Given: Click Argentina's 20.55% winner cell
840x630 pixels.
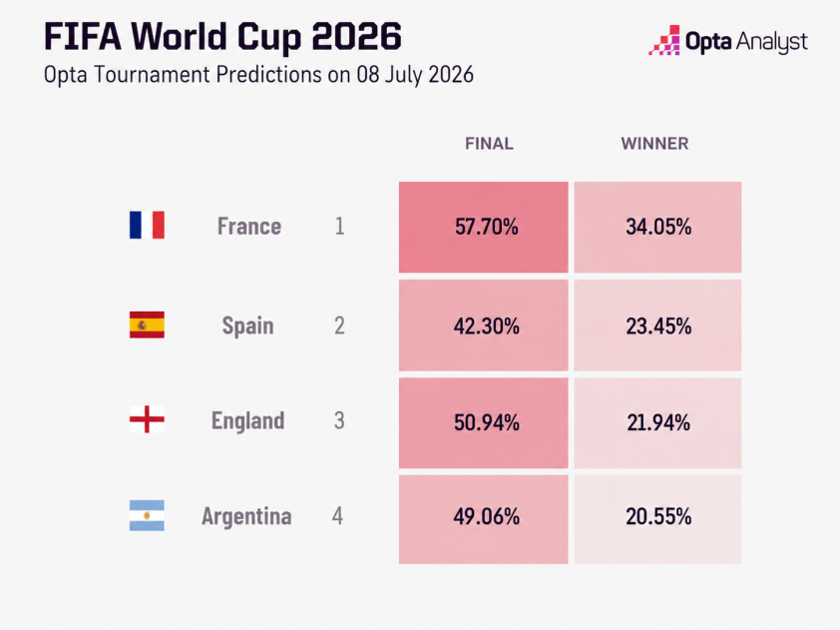Looking at the screenshot, I should click(657, 519).
